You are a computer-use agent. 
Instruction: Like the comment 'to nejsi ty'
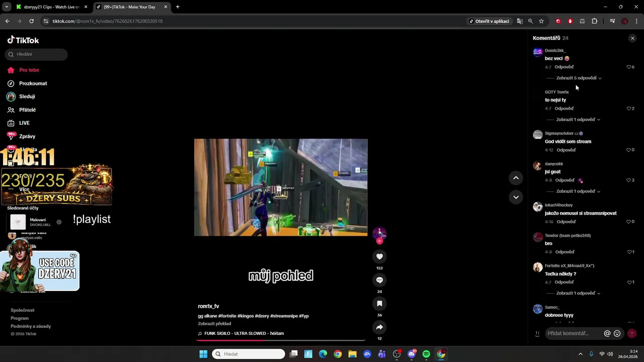point(629,109)
